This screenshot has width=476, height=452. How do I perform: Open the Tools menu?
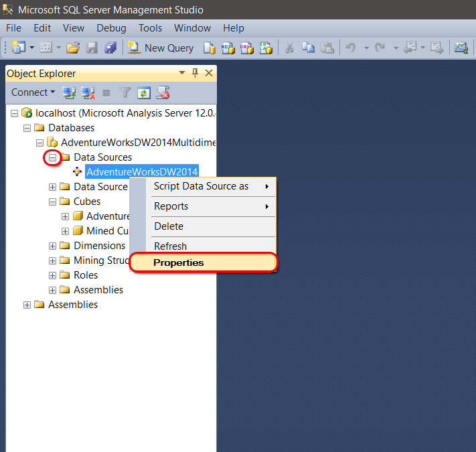150,28
